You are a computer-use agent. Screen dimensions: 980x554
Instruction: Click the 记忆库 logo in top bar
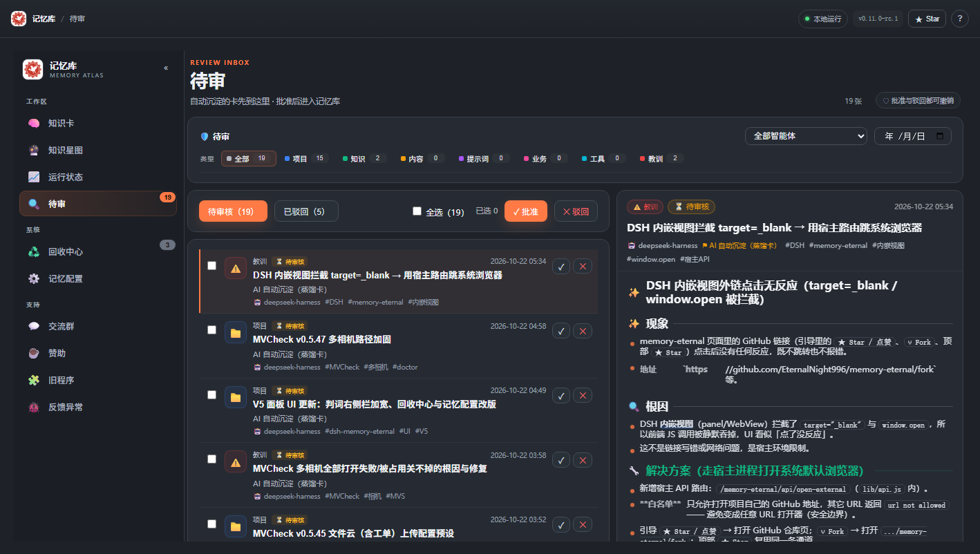tap(19, 19)
